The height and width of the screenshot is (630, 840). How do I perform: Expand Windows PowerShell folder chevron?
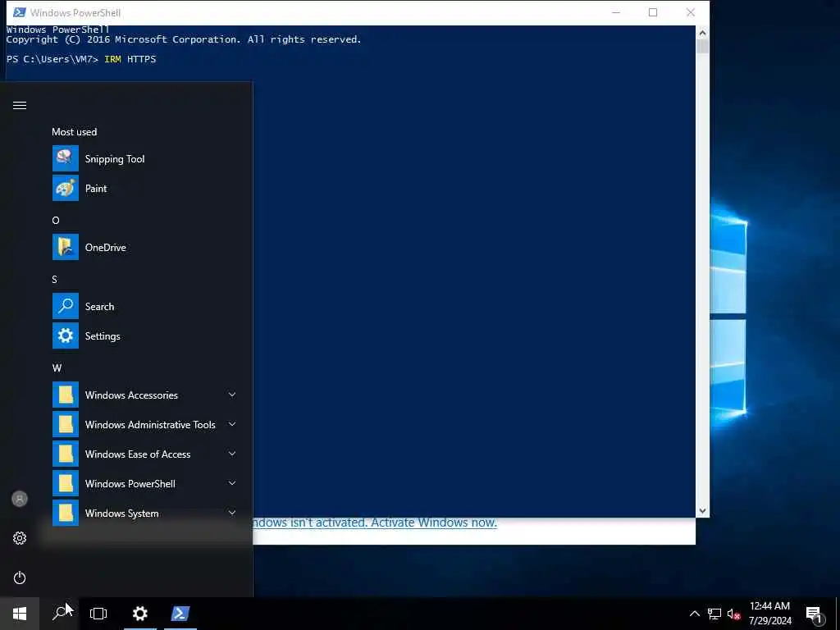pyautogui.click(x=232, y=483)
